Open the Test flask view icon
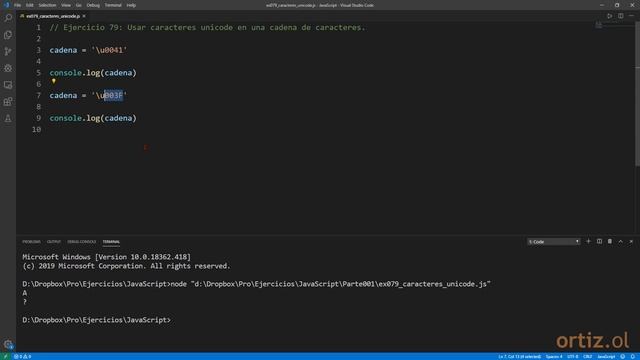Viewport: 640px width, 360px height. (8, 118)
